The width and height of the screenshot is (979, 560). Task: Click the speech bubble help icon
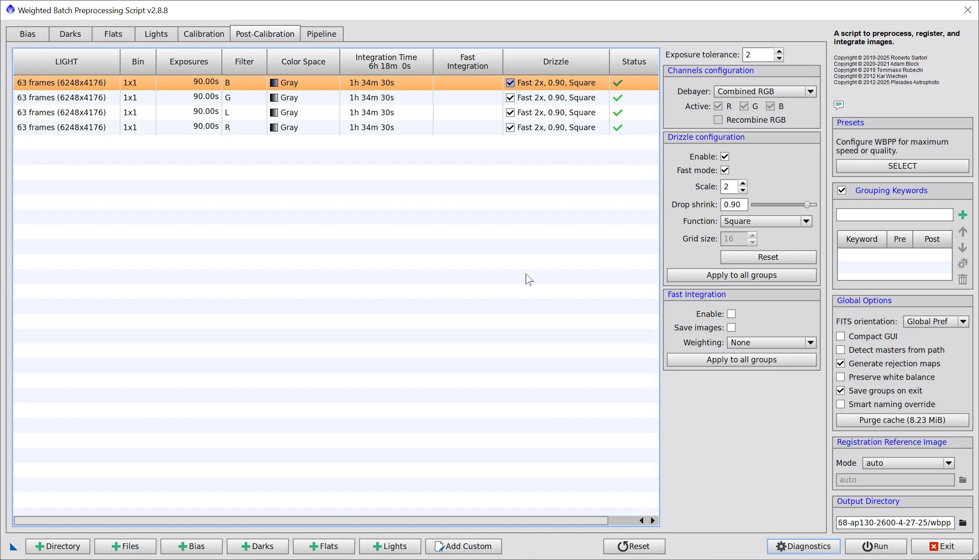pyautogui.click(x=838, y=105)
